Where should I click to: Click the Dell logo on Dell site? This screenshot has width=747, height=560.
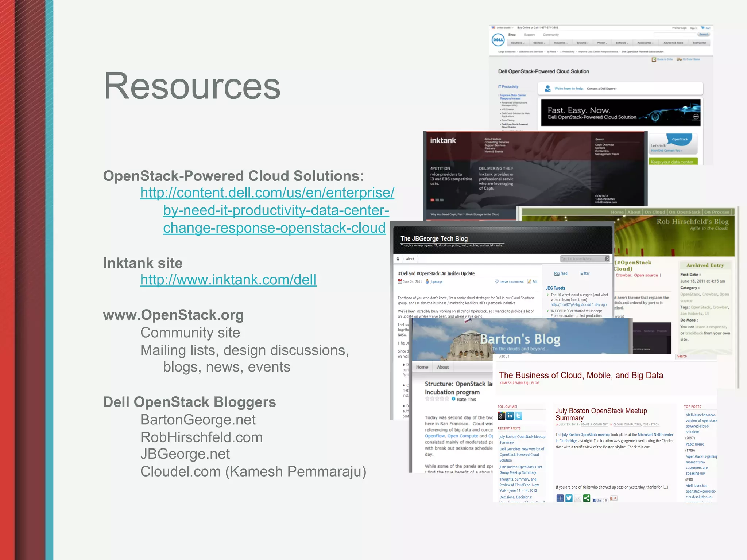[x=498, y=40]
